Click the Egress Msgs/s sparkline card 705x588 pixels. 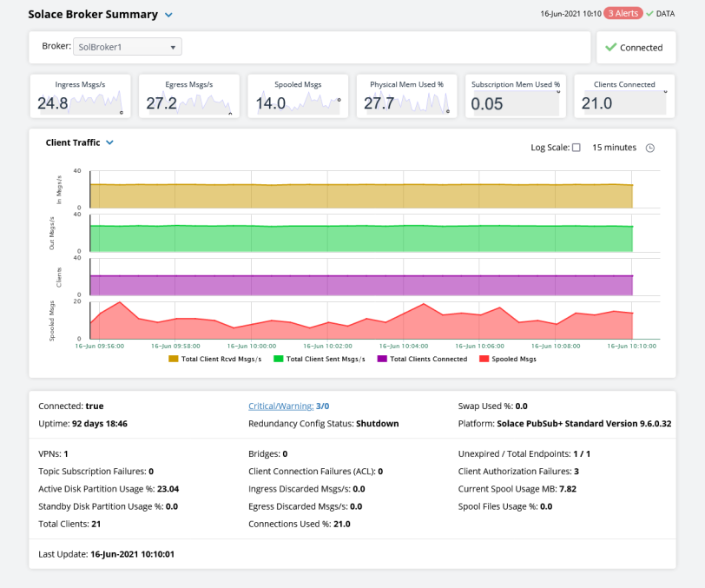(x=189, y=96)
